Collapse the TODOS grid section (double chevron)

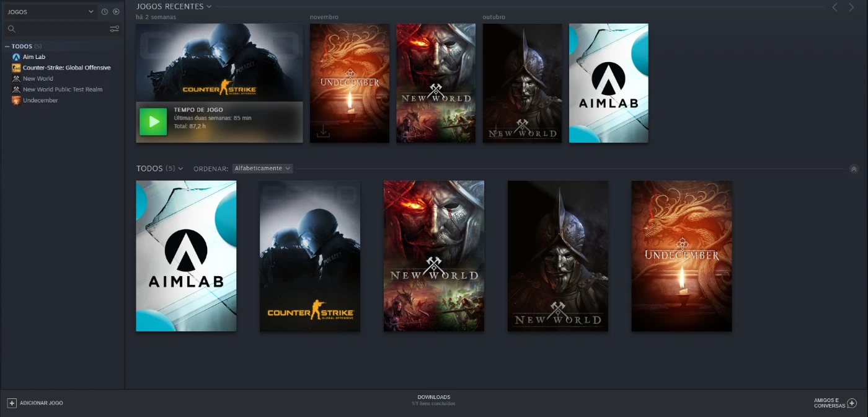(x=854, y=169)
